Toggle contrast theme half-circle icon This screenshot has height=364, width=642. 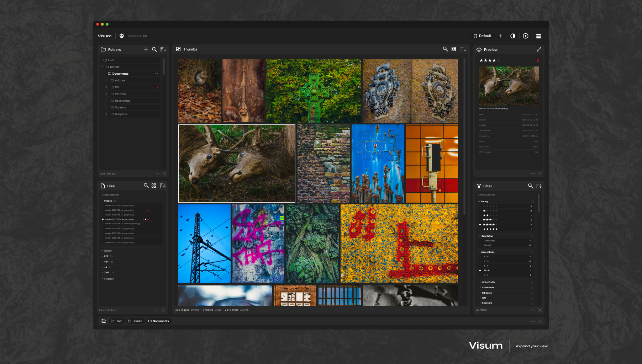512,36
